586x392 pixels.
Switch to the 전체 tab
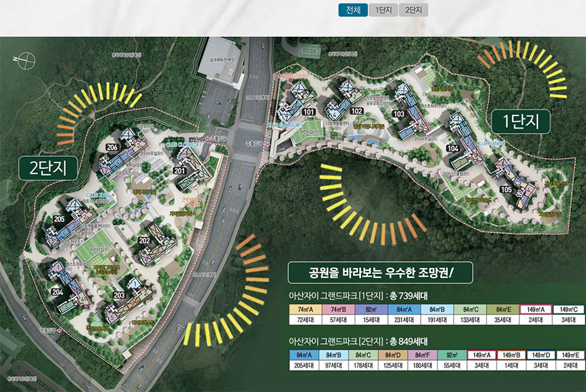pyautogui.click(x=353, y=10)
